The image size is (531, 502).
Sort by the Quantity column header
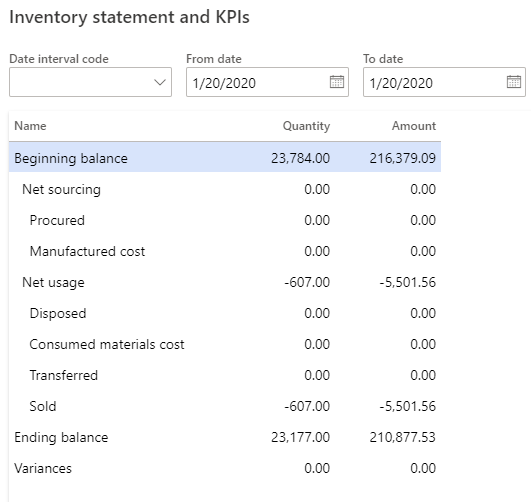pyautogui.click(x=306, y=126)
